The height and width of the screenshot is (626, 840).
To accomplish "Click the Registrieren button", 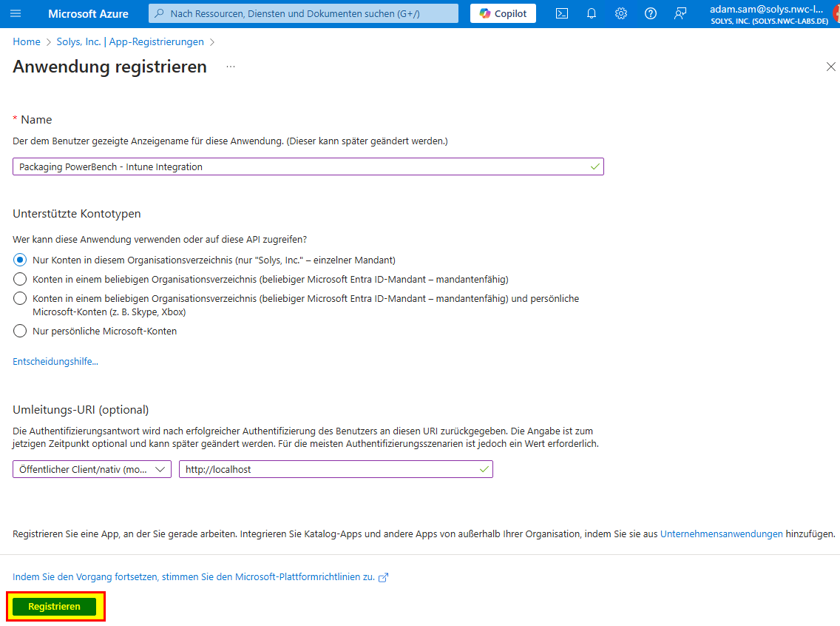I will (55, 607).
